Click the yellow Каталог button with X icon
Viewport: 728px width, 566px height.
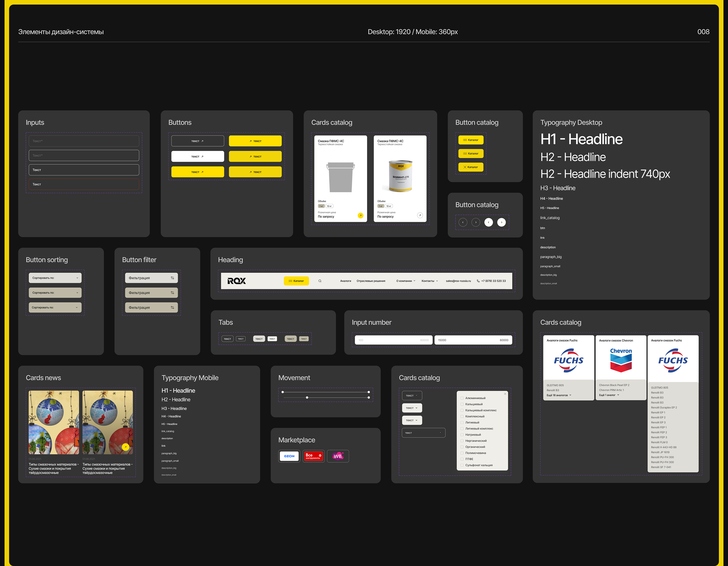(x=471, y=167)
